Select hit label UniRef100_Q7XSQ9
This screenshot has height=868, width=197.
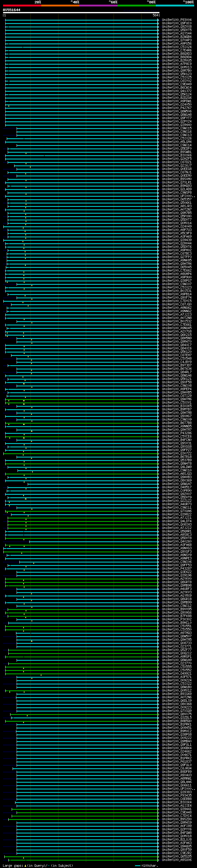point(177,711)
